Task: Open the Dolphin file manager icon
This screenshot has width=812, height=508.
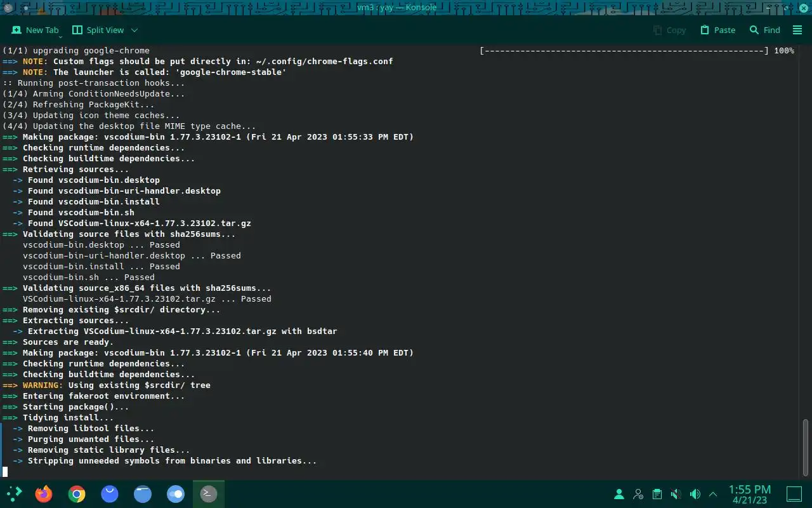Action: (143, 494)
